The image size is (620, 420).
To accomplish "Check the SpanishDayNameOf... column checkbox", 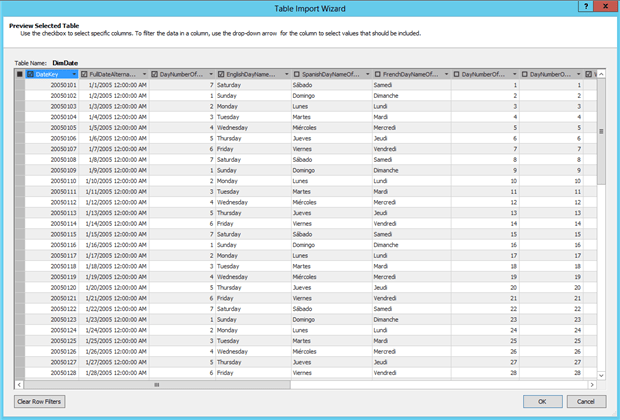I will [x=297, y=74].
